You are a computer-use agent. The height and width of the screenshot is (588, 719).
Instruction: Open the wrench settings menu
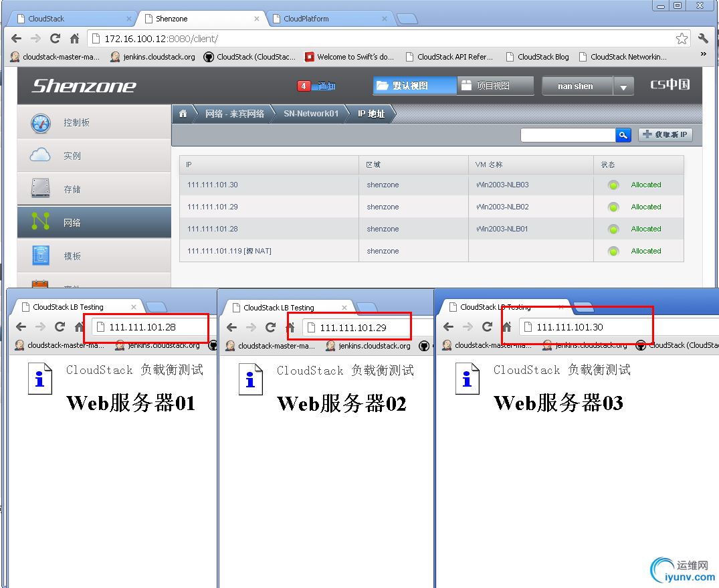click(x=703, y=39)
